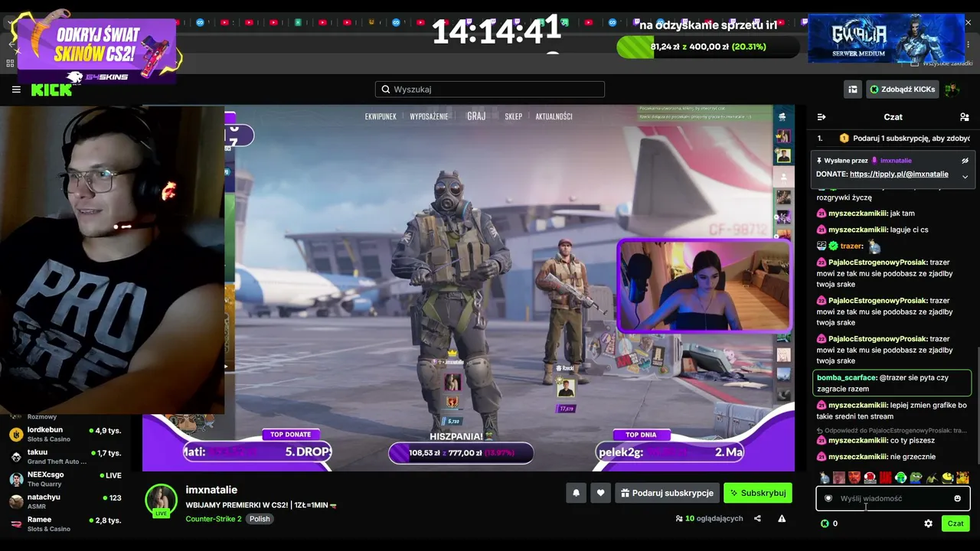Image resolution: width=980 pixels, height=551 pixels.
Task: Select the Polish language tag
Action: [260, 519]
